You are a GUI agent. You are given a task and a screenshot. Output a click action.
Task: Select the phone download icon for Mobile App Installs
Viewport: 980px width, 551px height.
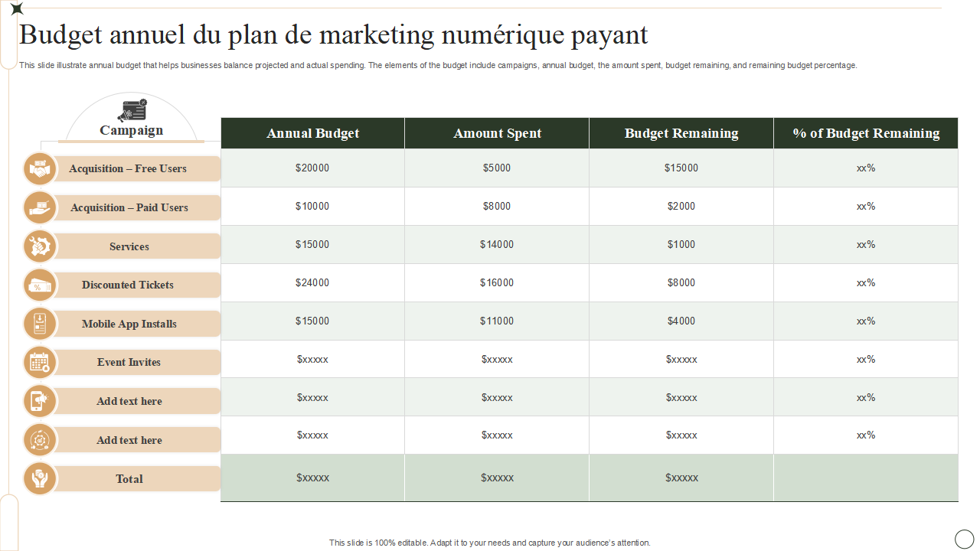click(x=40, y=324)
